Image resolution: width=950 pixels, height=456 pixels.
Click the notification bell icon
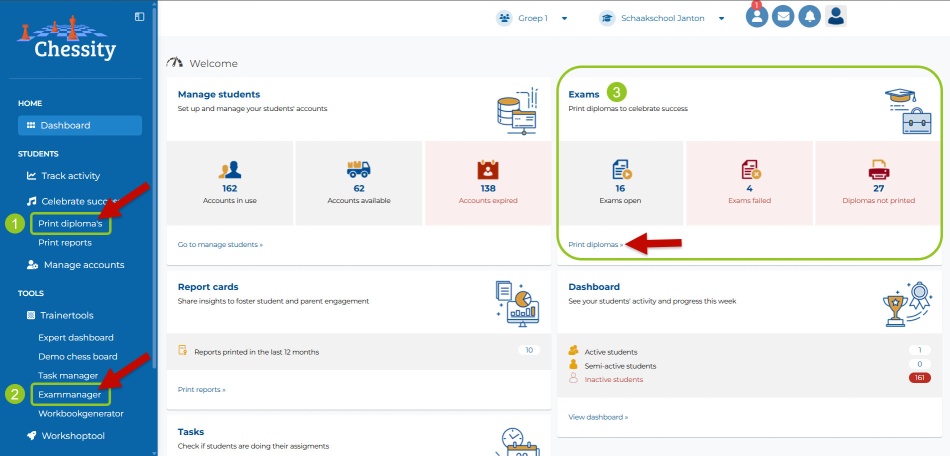[809, 17]
